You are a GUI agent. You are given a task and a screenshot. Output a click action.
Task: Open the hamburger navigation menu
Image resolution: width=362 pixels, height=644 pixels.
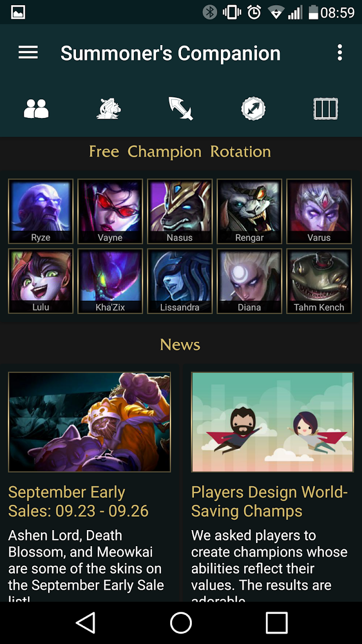28,53
